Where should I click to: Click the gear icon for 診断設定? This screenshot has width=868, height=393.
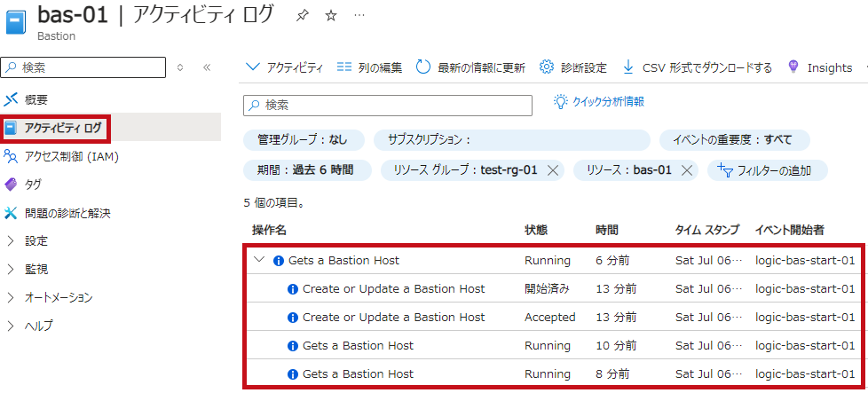click(547, 67)
